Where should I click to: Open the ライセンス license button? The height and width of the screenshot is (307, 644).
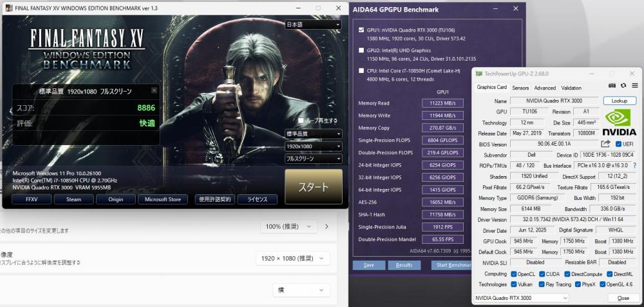tap(257, 199)
